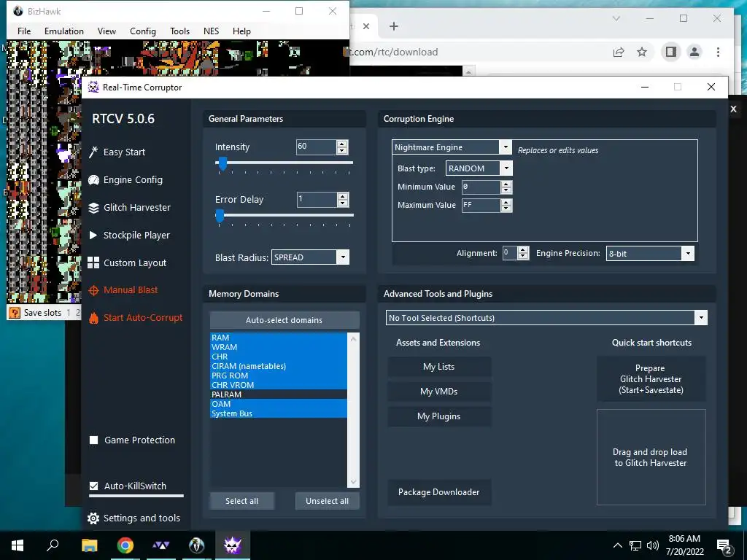Open Engine Precision 8-bit dropdown
Image resolution: width=747 pixels, height=560 pixels.
tap(688, 253)
